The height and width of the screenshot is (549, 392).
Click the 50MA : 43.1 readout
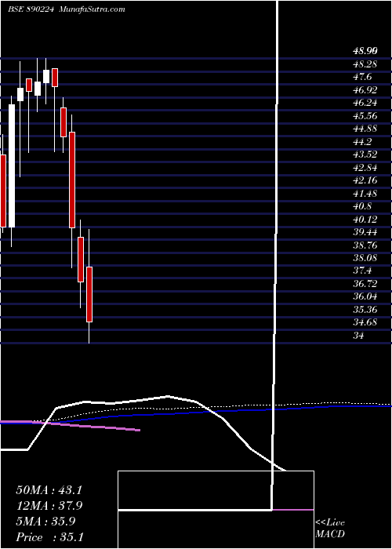pyautogui.click(x=49, y=490)
